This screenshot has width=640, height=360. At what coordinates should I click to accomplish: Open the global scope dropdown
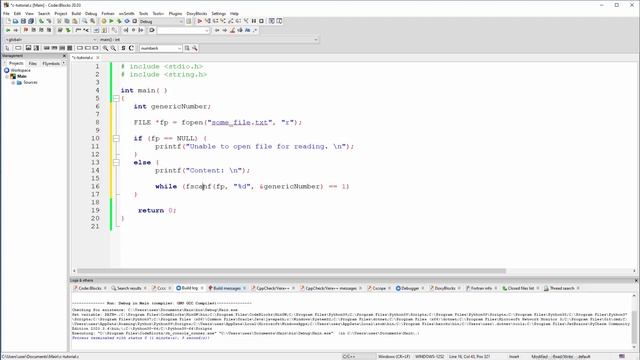click(50, 40)
